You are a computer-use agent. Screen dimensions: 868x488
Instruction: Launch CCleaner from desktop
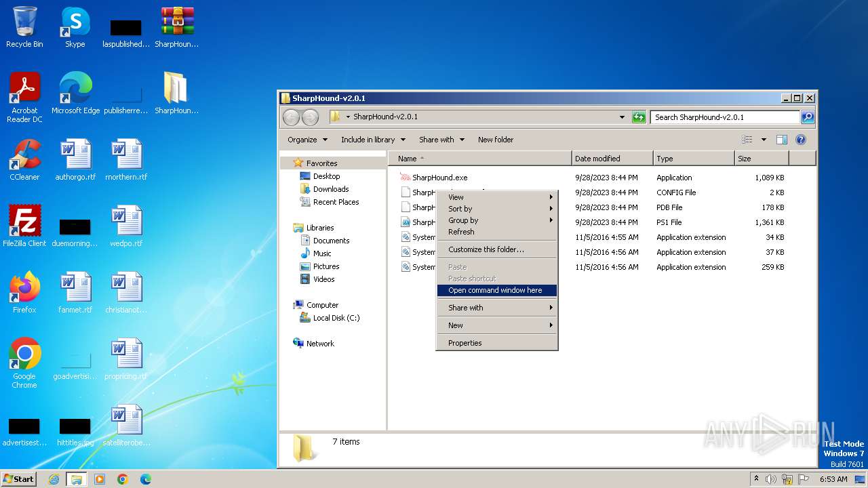pos(24,160)
